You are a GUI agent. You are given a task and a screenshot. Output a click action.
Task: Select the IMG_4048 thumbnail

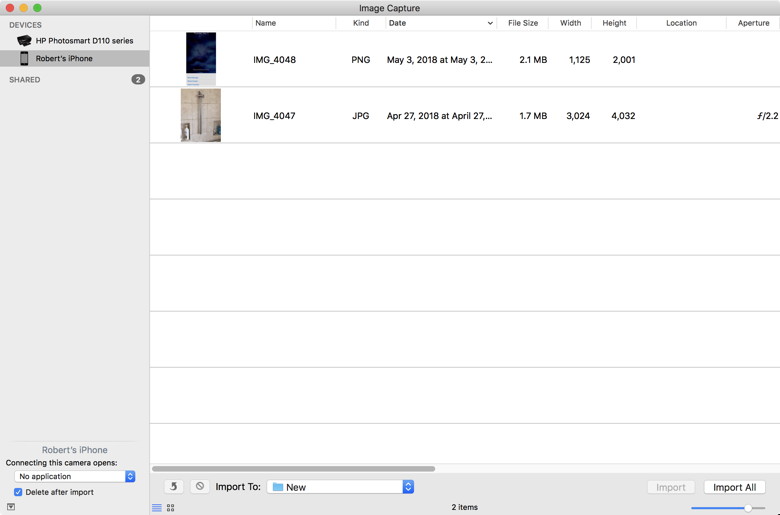pyautogui.click(x=201, y=59)
